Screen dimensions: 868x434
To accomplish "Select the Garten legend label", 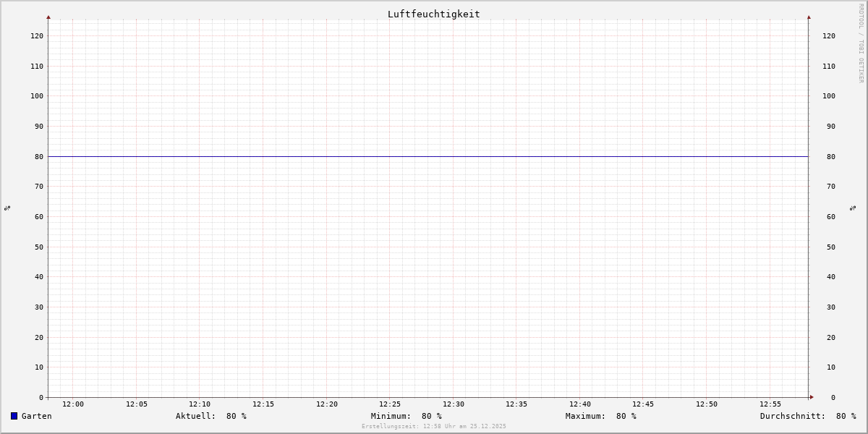I will (37, 416).
